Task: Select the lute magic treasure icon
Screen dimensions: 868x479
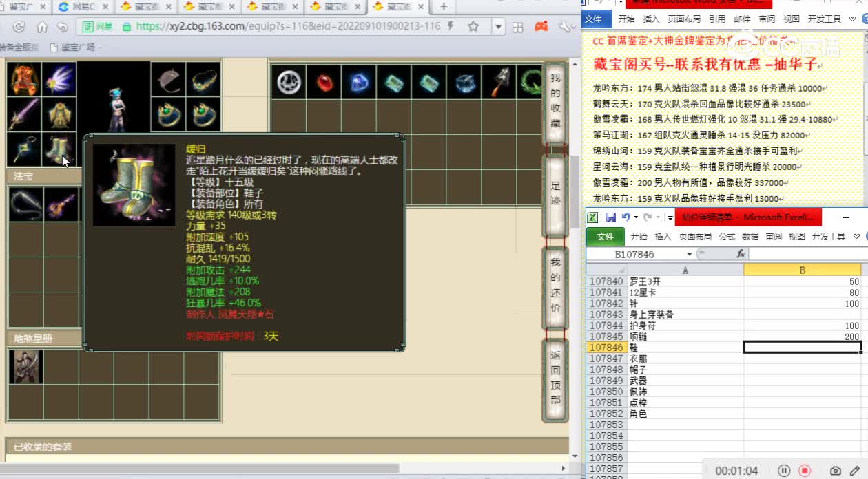Action: pyautogui.click(x=61, y=204)
